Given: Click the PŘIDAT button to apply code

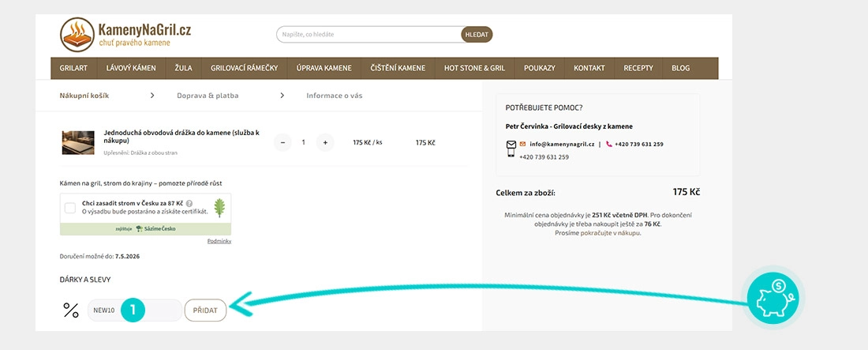Looking at the screenshot, I should coord(205,310).
